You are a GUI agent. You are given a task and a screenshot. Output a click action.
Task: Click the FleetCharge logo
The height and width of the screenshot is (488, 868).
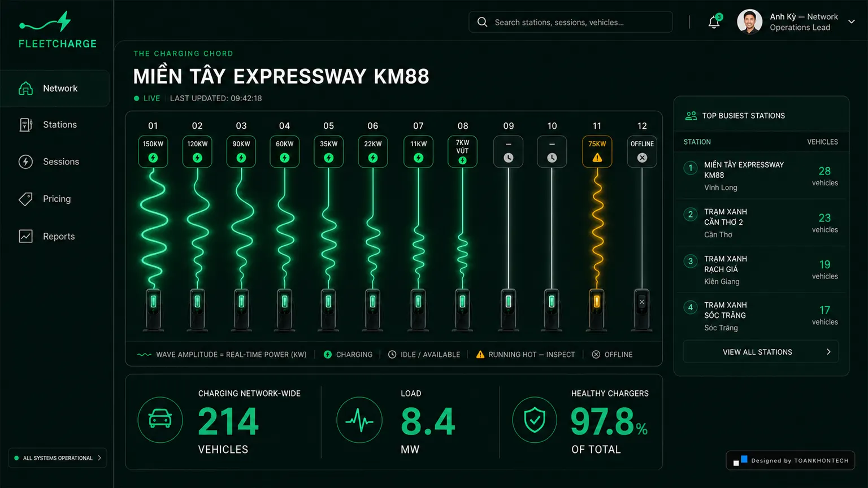pyautogui.click(x=57, y=30)
